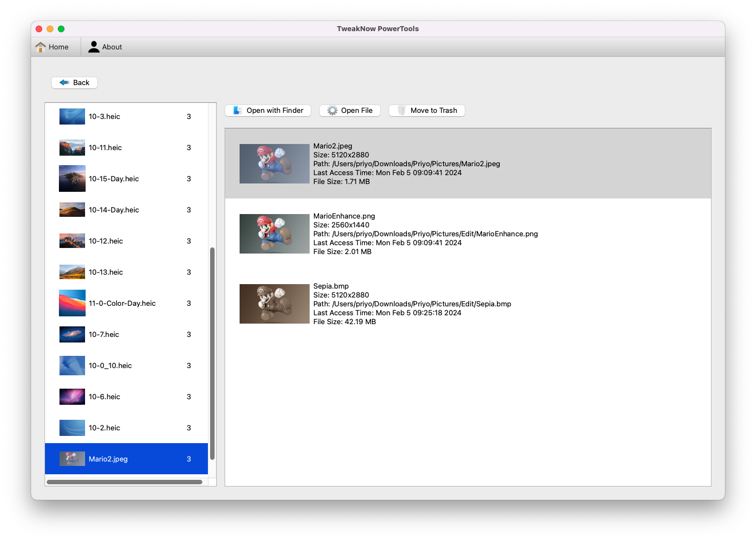This screenshot has width=756, height=541.
Task: Choose 10-7.heic in the file list
Action: (x=104, y=334)
